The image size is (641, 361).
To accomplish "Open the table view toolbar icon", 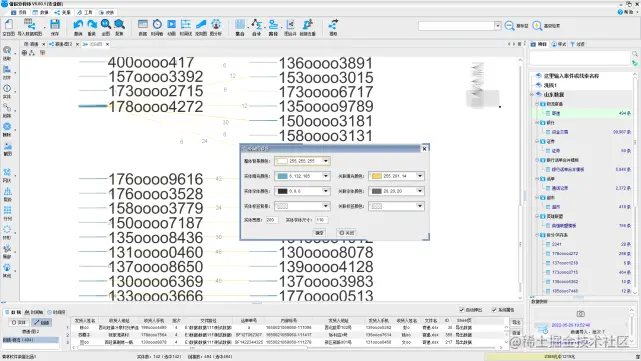I will [143, 25].
